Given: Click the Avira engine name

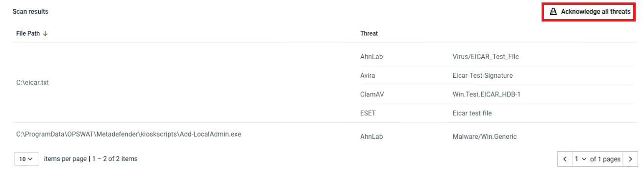Looking at the screenshot, I should coord(368,76).
